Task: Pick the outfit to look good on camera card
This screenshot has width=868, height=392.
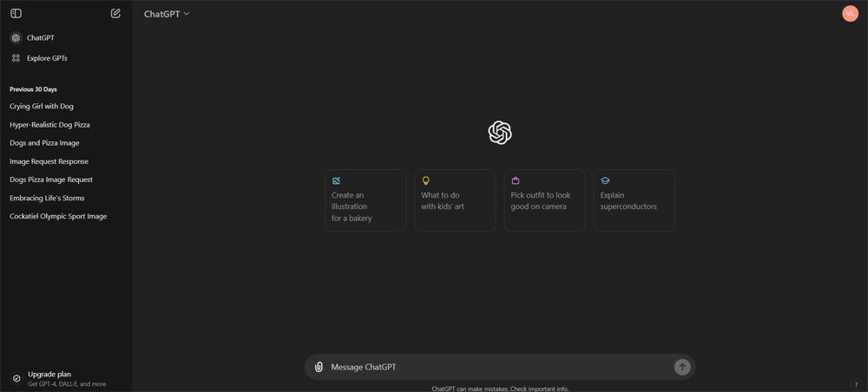Action: coord(544,200)
